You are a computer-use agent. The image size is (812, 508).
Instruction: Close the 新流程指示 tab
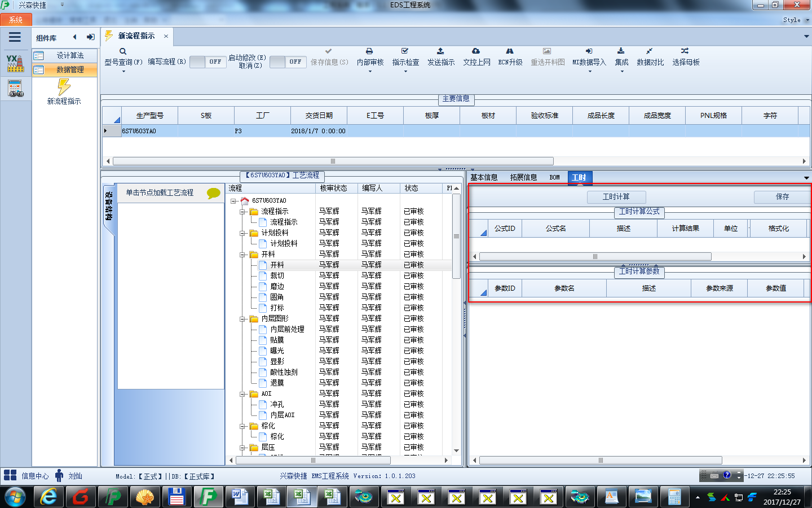pos(166,36)
